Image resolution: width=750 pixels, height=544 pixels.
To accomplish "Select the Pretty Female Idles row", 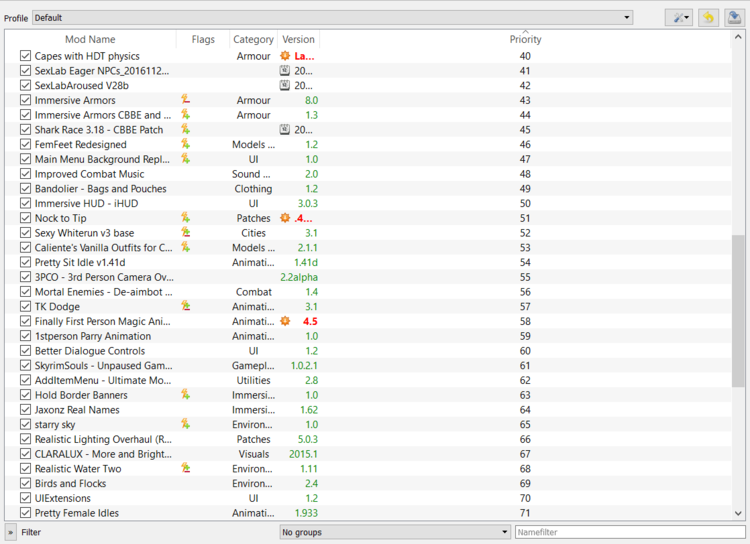I will (368, 513).
